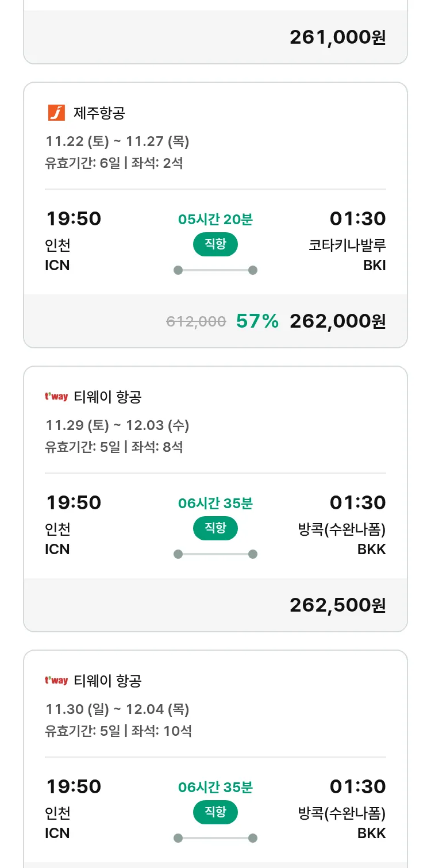
Task: Click the Jeju Air orange logo icon
Action: point(56,113)
